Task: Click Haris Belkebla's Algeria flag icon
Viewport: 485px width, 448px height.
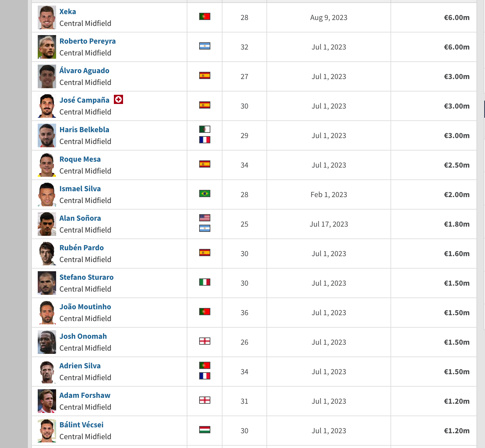Action: coord(205,129)
